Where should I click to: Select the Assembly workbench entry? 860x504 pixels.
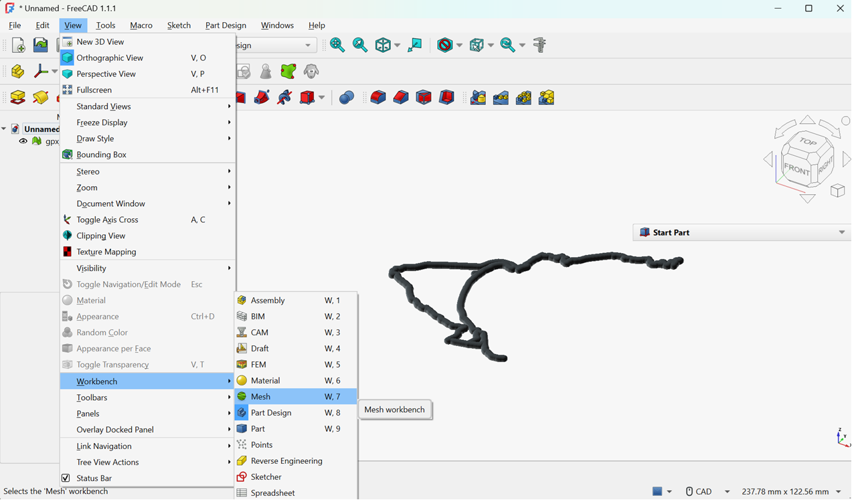(x=296, y=300)
